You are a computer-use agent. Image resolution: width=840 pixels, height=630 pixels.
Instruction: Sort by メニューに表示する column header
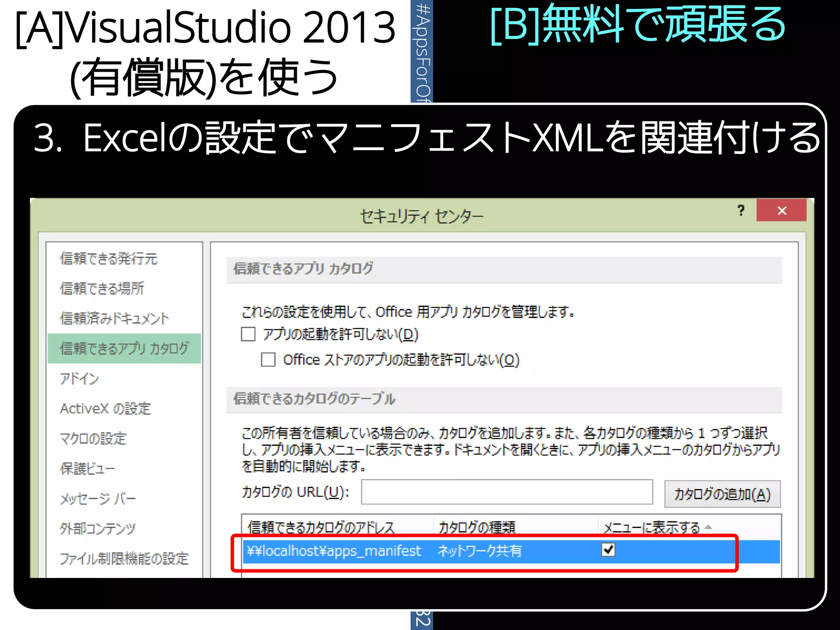pos(689,527)
